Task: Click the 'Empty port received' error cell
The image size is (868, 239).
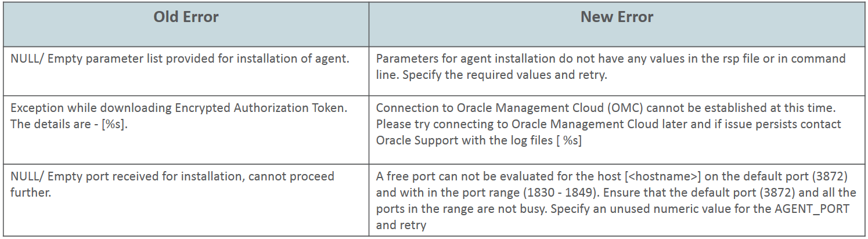Action: tap(172, 184)
